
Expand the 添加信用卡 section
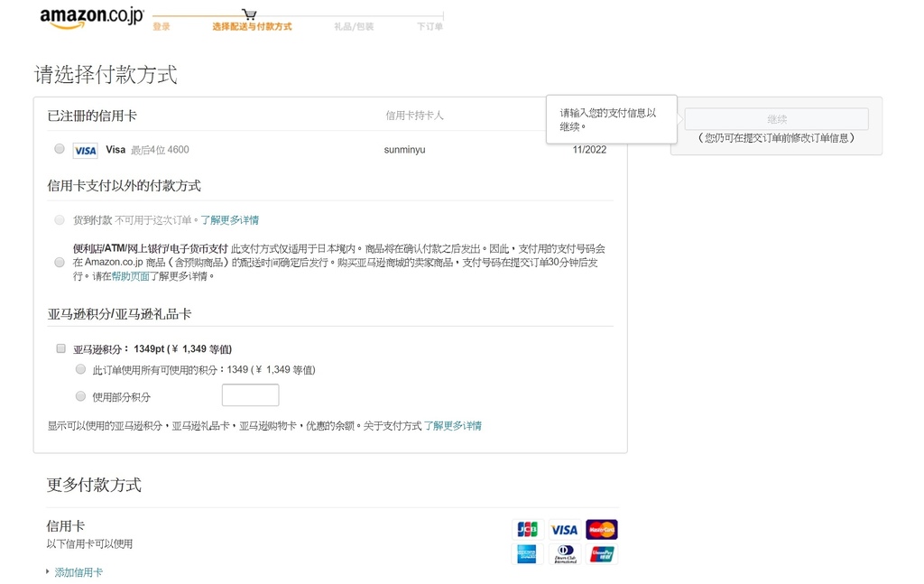click(78, 572)
